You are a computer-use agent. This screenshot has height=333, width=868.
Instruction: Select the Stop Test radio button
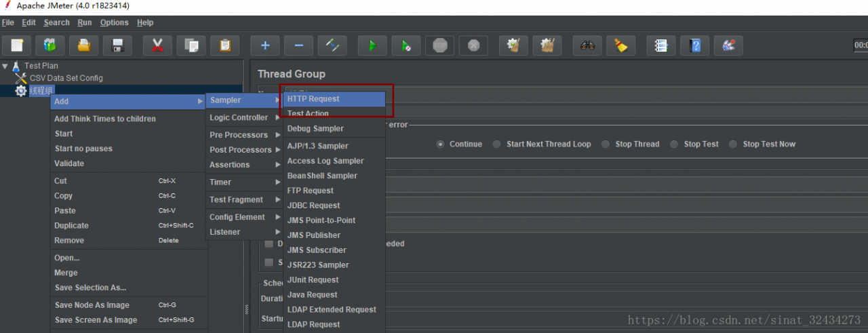pos(674,144)
